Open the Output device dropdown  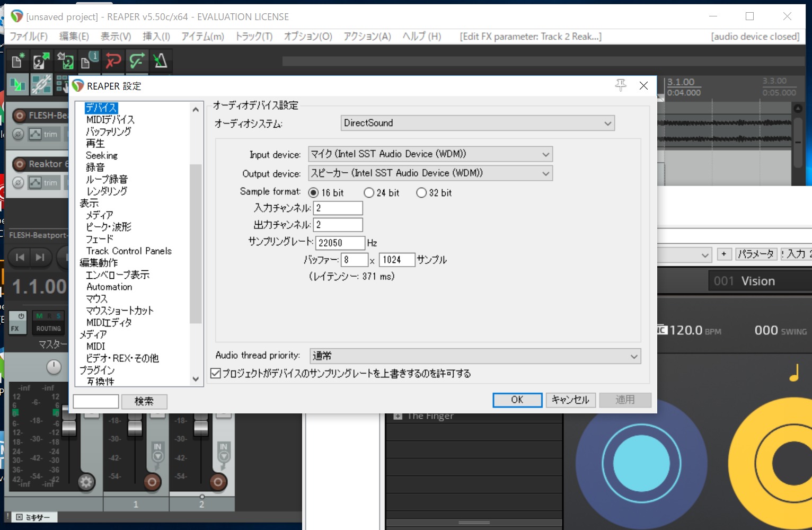(430, 173)
